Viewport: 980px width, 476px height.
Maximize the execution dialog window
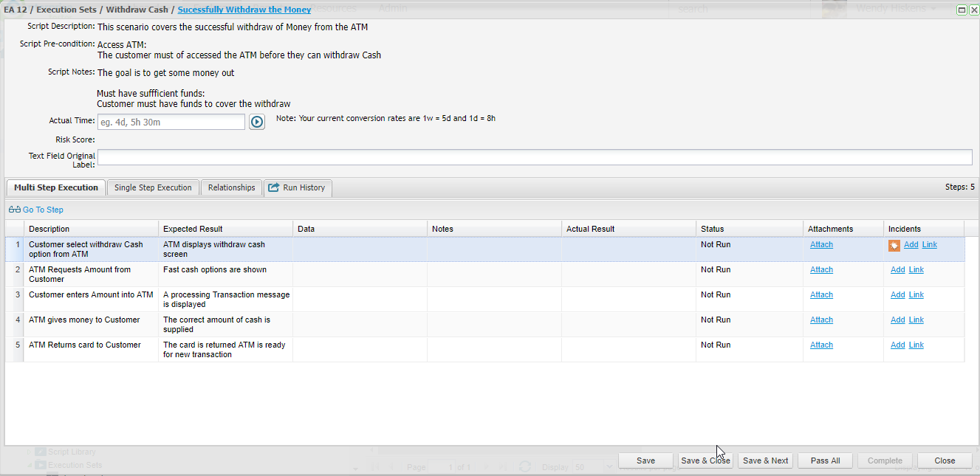tap(962, 10)
